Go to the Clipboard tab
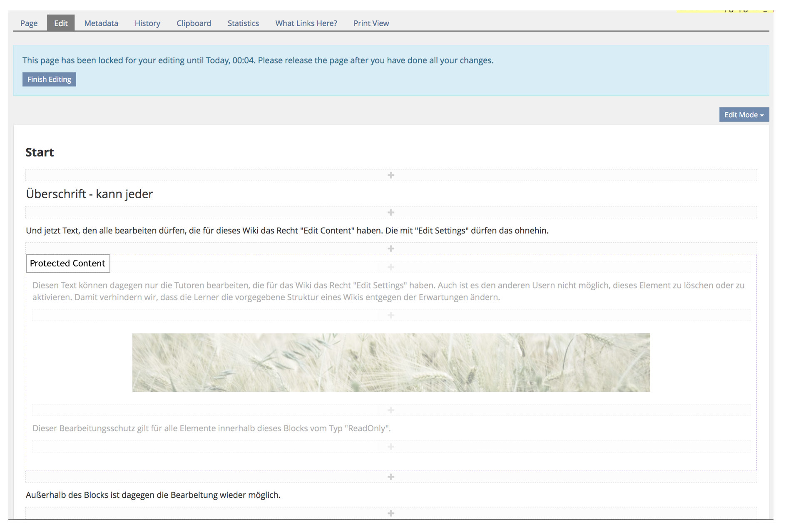Image resolution: width=786 pixels, height=532 pixels. (194, 23)
